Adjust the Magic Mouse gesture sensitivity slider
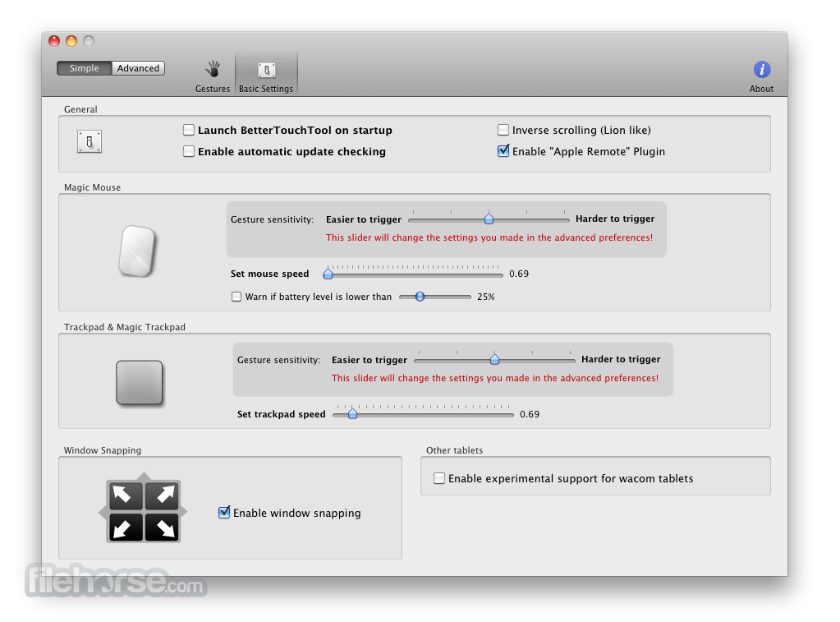 click(489, 219)
